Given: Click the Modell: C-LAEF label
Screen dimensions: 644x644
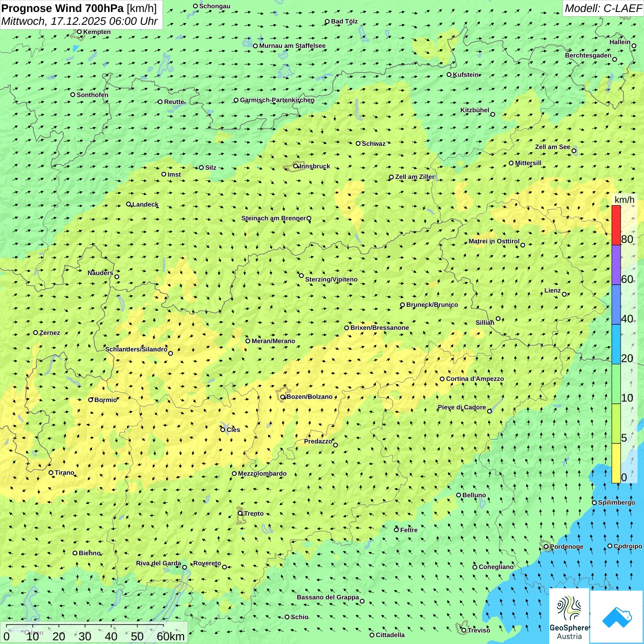Looking at the screenshot, I should click(x=603, y=8).
